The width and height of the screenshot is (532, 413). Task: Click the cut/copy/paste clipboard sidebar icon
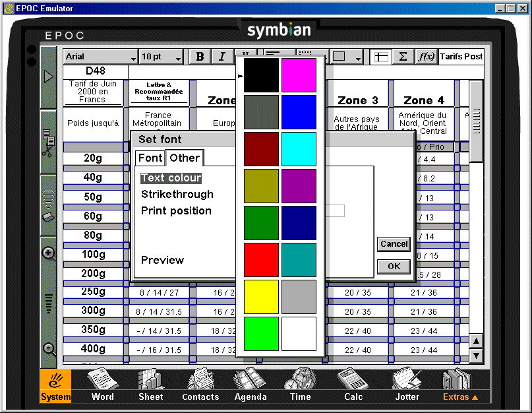click(x=49, y=143)
